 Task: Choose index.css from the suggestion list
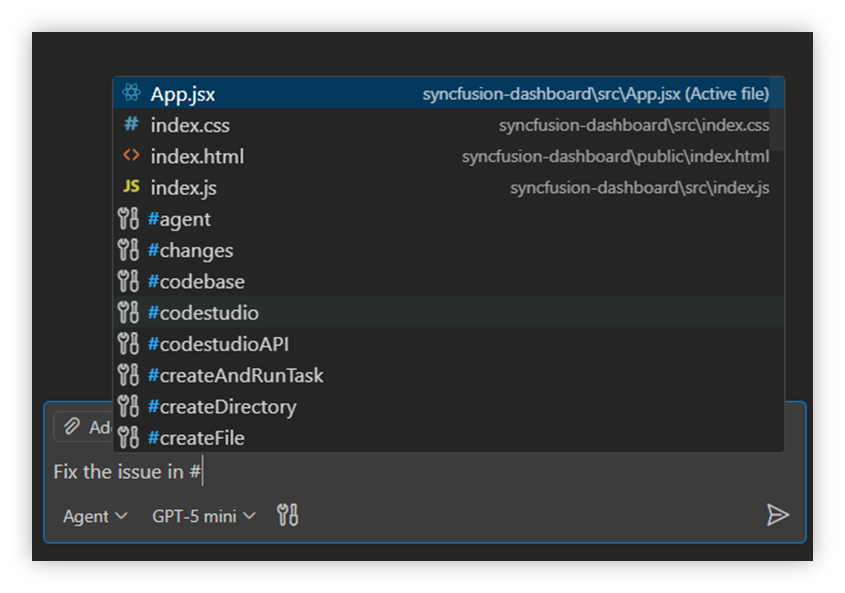click(190, 126)
